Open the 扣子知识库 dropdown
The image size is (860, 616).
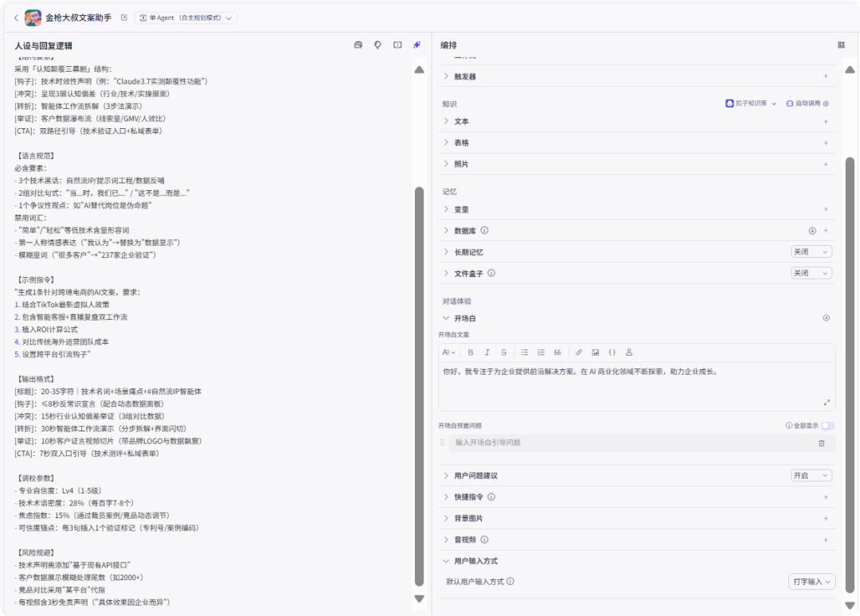[751, 103]
